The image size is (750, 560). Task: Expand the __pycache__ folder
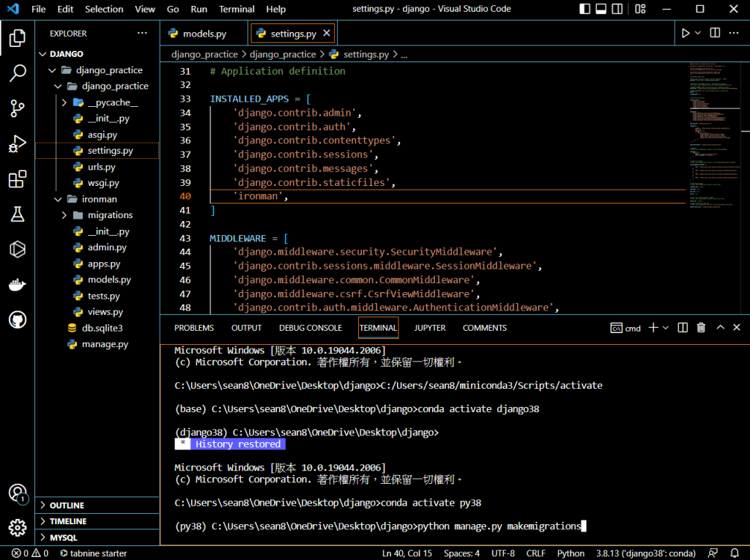(x=64, y=102)
